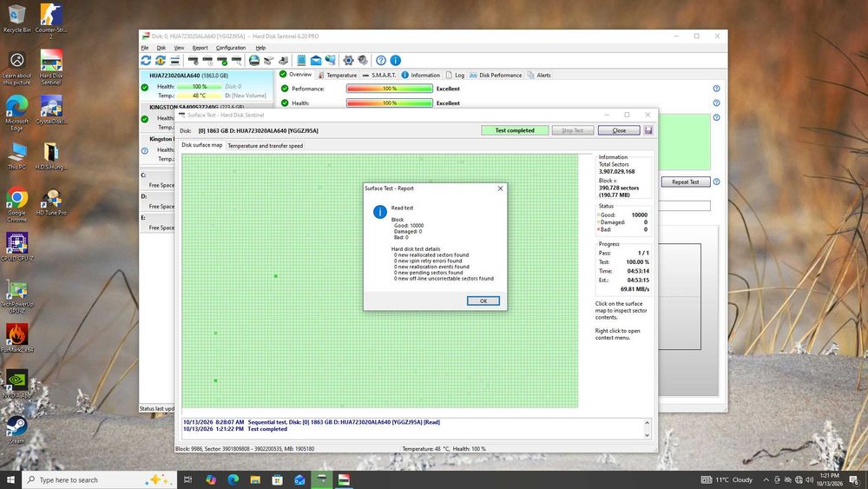Open Steam desktop shortcut
868x489 pixels.
click(x=17, y=430)
